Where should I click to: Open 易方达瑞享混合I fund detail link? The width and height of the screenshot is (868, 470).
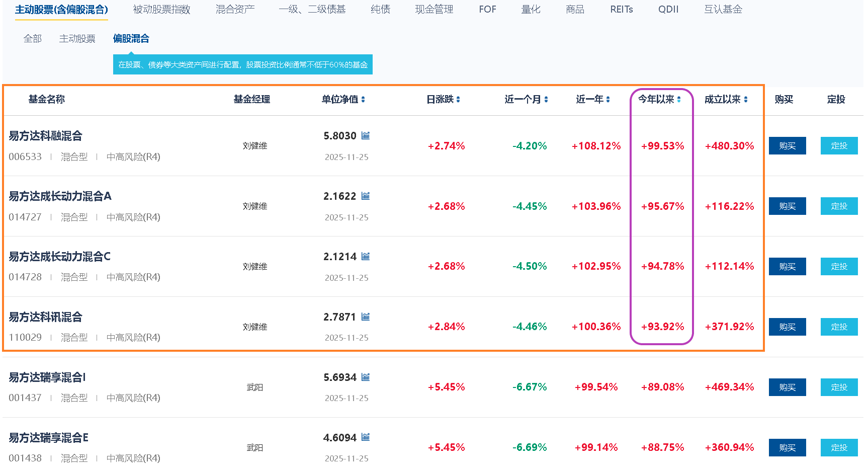click(47, 377)
